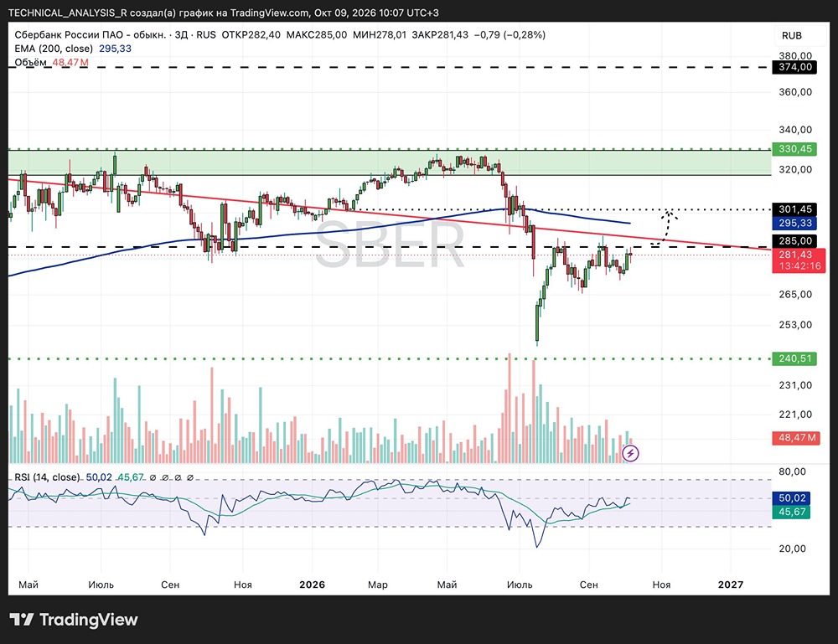Screen dimensions: 838x644
Task: Click the green 240,51 price tag
Action: [x=794, y=358]
